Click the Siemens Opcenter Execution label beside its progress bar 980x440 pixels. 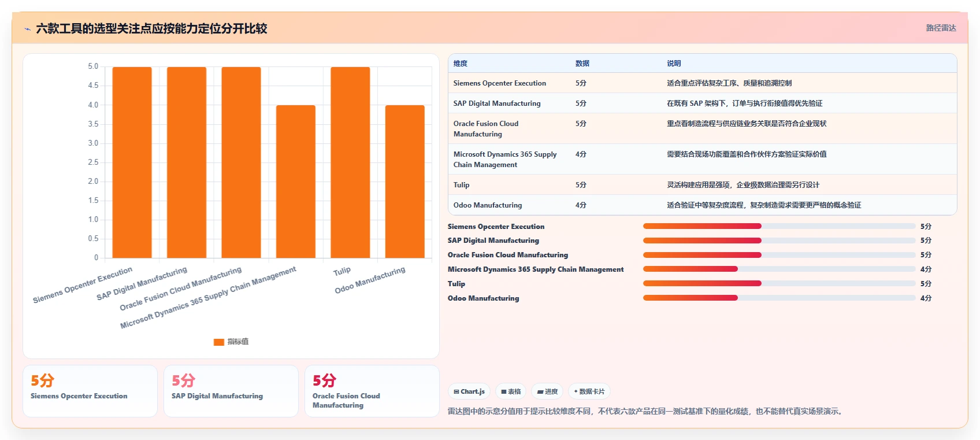[x=496, y=227]
